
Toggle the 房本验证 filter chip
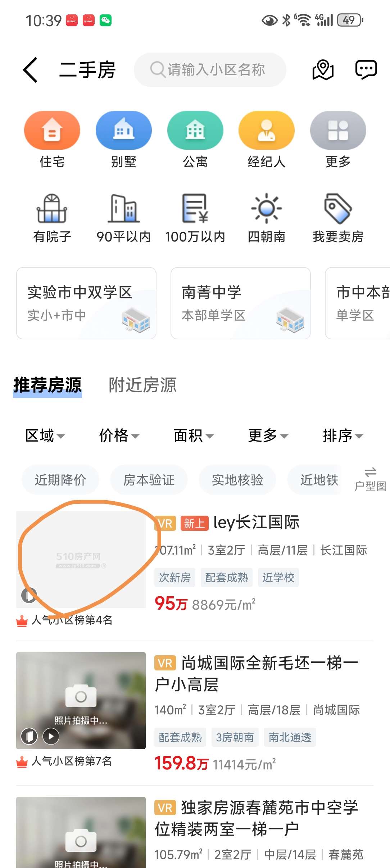coord(149,480)
